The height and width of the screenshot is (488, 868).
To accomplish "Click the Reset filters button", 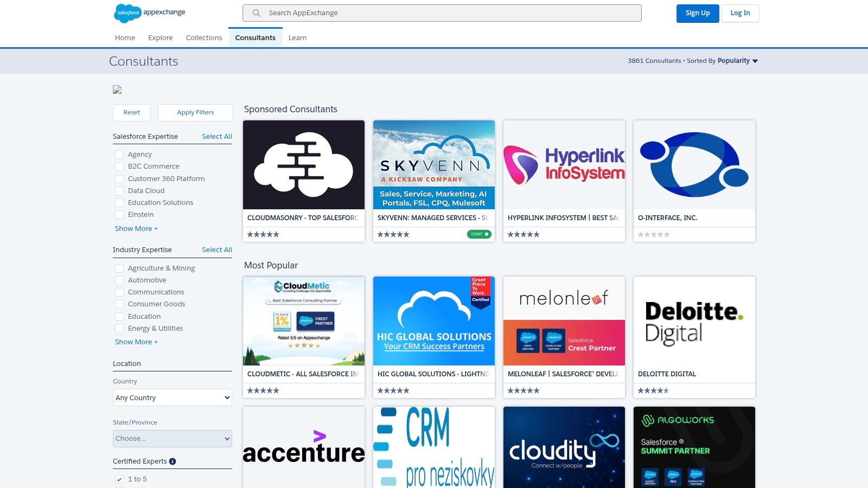I will pos(131,112).
